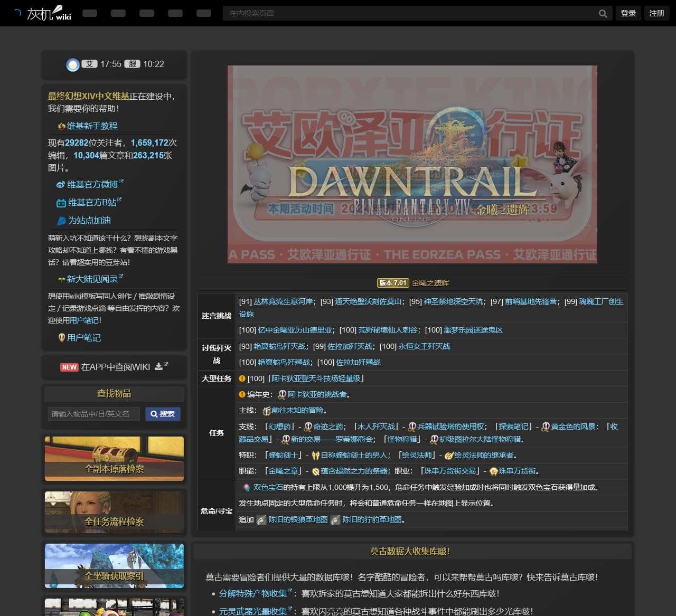Click the 双色宝石 gem icon
This screenshot has width=676, height=616.
coord(246,488)
